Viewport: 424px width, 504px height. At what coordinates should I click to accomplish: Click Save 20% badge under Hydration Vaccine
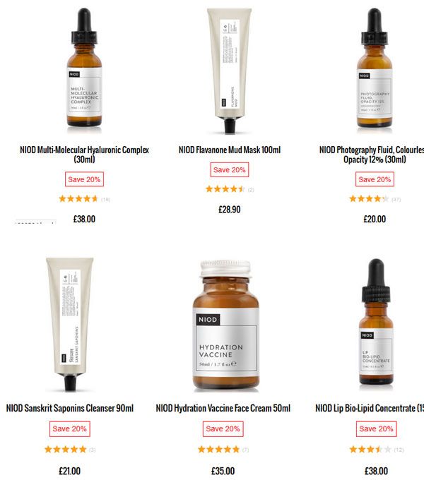223,428
